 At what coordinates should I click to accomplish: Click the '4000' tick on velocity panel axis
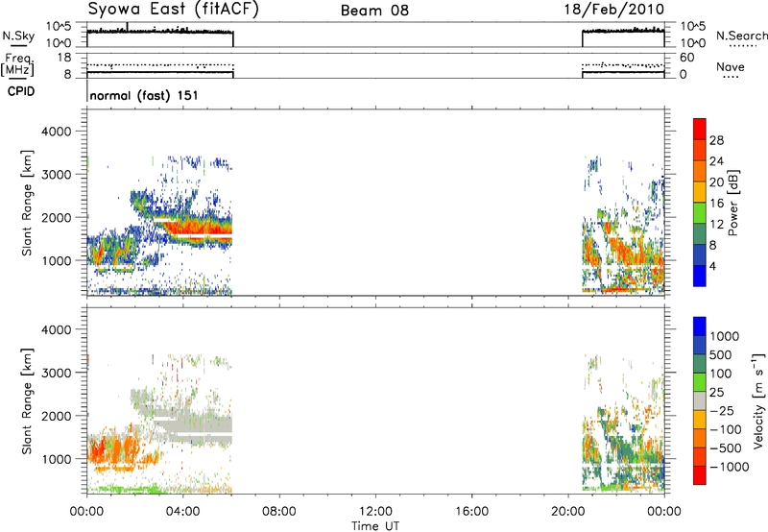click(56, 329)
